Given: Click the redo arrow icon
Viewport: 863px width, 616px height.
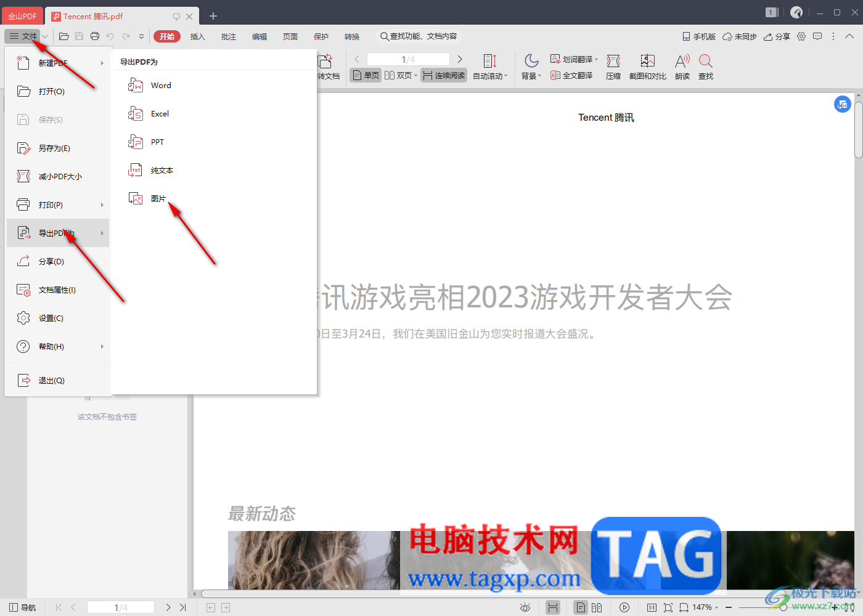Looking at the screenshot, I should (x=126, y=36).
